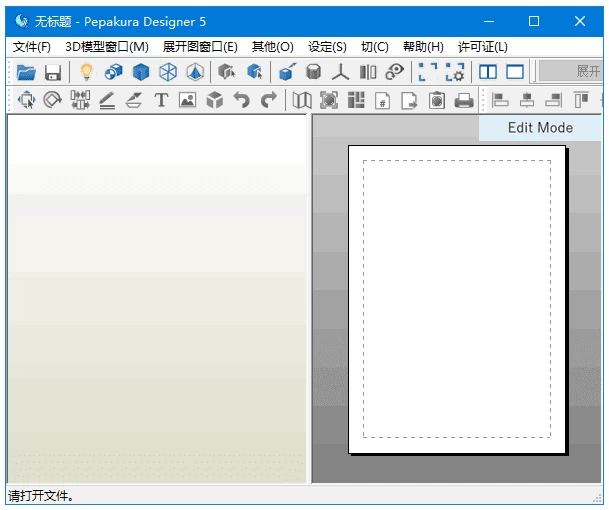Screen dimensions: 609x510
Task: Click the solid blue cube display icon
Action: pos(141,72)
